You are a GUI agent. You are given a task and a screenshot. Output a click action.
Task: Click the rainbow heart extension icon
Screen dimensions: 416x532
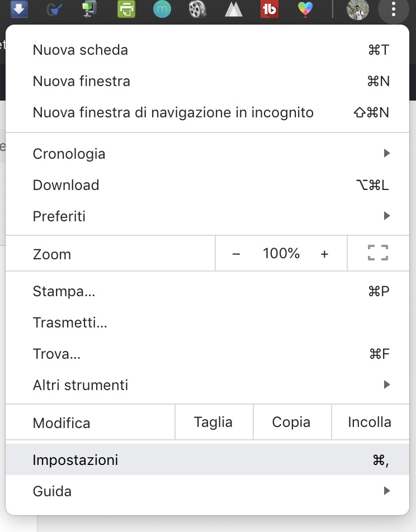tap(305, 9)
